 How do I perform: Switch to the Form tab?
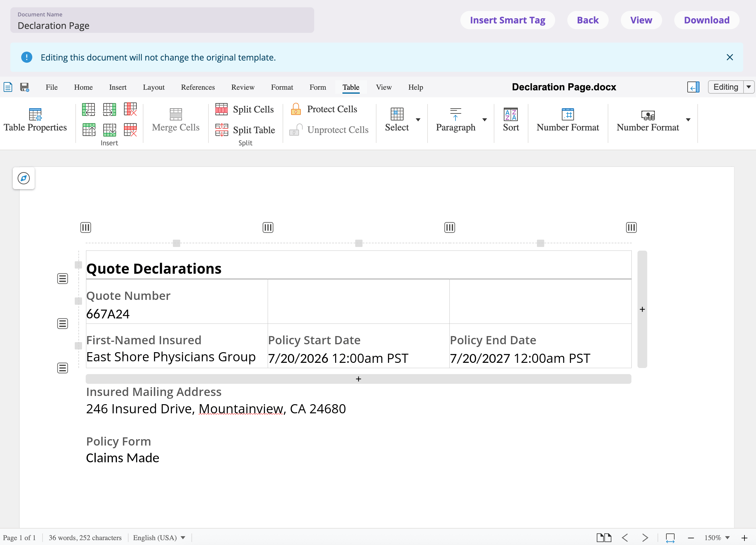click(318, 87)
